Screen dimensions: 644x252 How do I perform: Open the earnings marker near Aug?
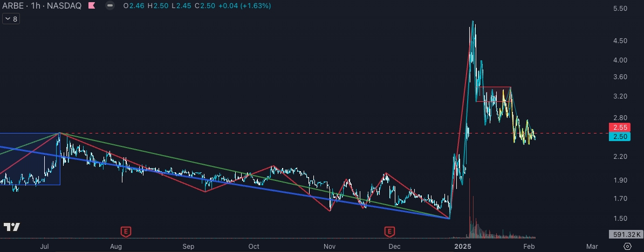126,232
